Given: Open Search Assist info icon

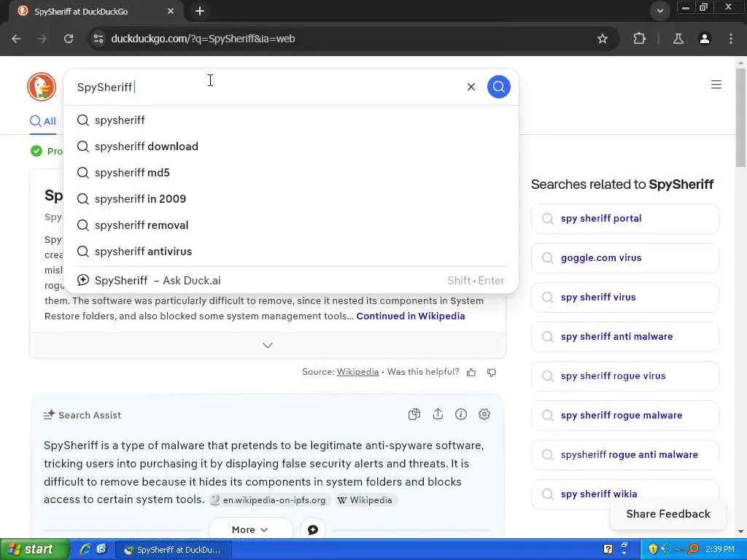Looking at the screenshot, I should click(x=461, y=414).
